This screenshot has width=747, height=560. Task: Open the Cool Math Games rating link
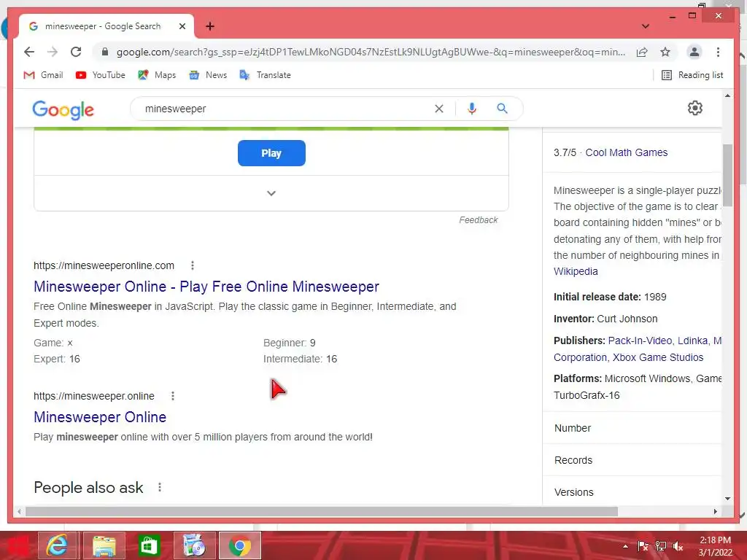click(x=626, y=152)
